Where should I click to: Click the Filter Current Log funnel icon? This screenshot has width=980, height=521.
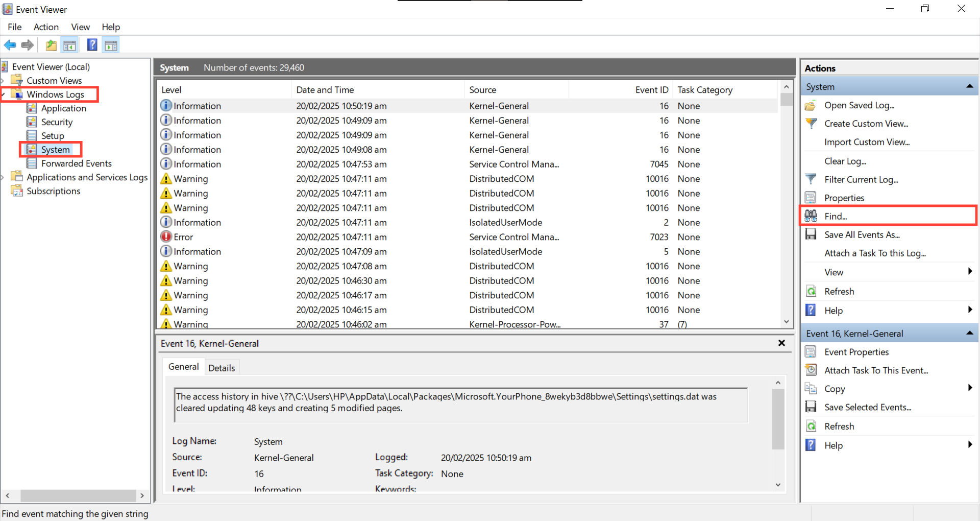[x=811, y=179]
